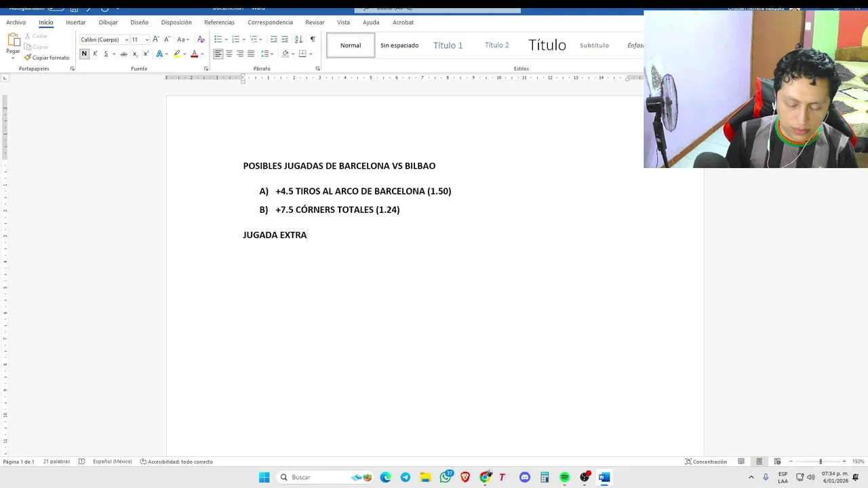Click Español (México) language indicator
The width and height of the screenshot is (868, 488).
point(113,462)
